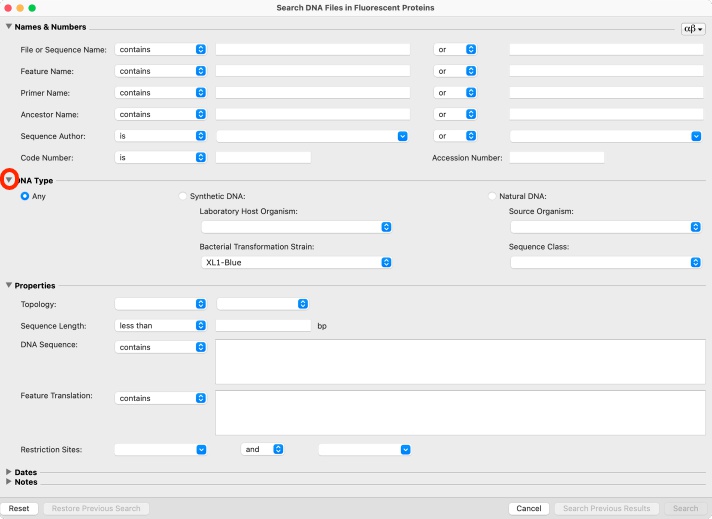Collapse the Properties section triangle
712x519 pixels.
pyautogui.click(x=9, y=285)
